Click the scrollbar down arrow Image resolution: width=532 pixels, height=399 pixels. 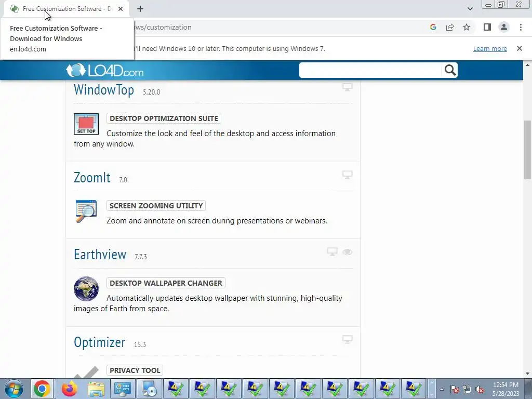528,374
